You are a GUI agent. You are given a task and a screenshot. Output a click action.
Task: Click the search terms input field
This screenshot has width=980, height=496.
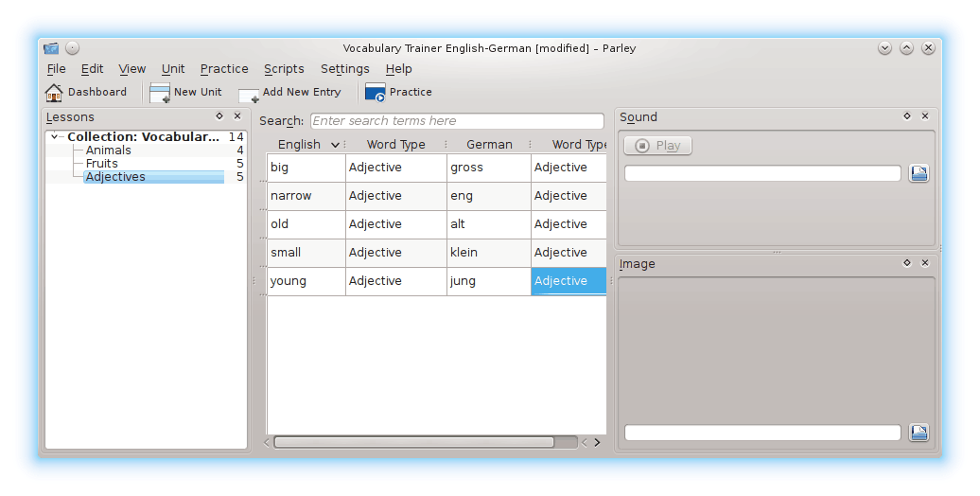pyautogui.click(x=456, y=121)
